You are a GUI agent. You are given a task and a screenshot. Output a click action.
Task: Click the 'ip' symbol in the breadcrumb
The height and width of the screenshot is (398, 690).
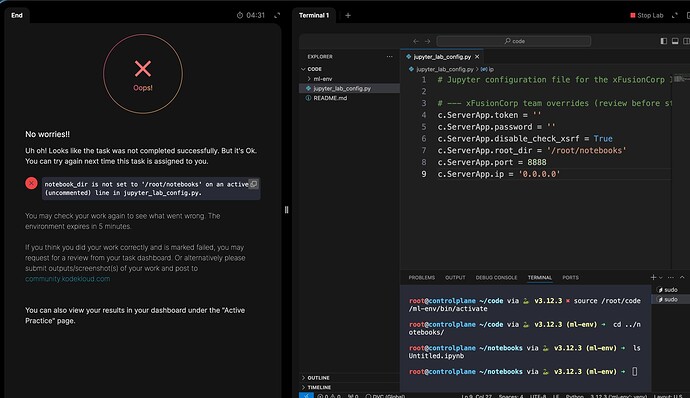point(487,69)
